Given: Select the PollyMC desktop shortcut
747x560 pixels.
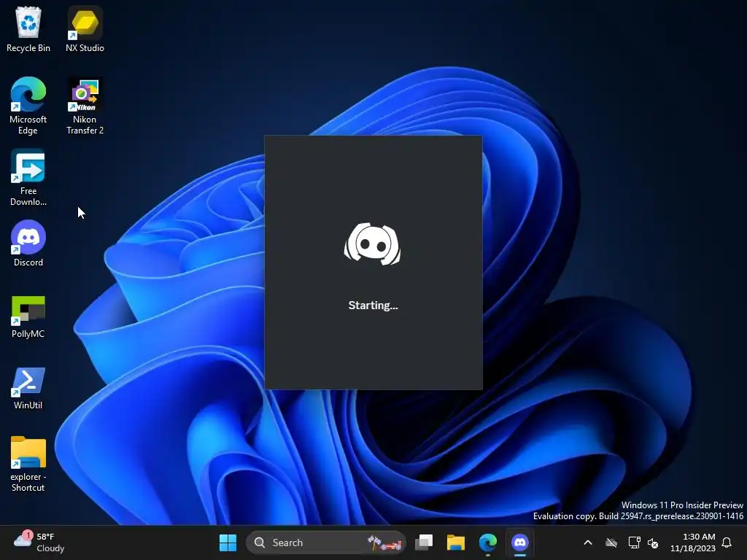Looking at the screenshot, I should (x=28, y=316).
